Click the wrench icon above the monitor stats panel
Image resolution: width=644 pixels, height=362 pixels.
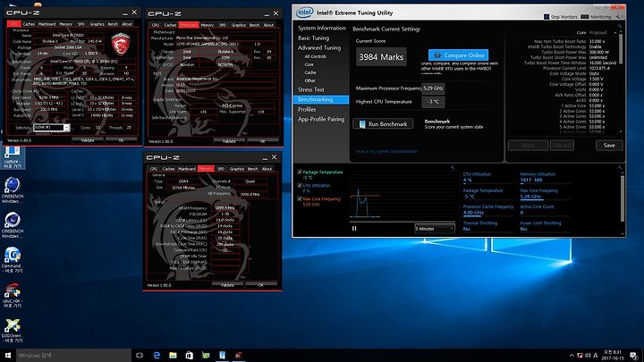[620, 167]
